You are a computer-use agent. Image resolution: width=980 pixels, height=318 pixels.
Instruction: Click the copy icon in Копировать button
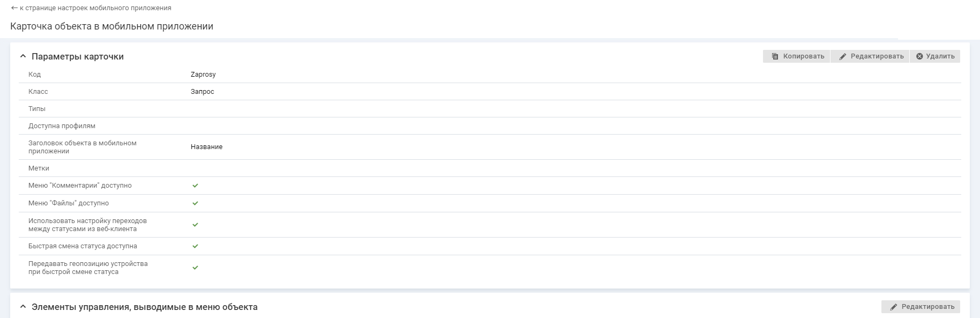click(x=775, y=56)
